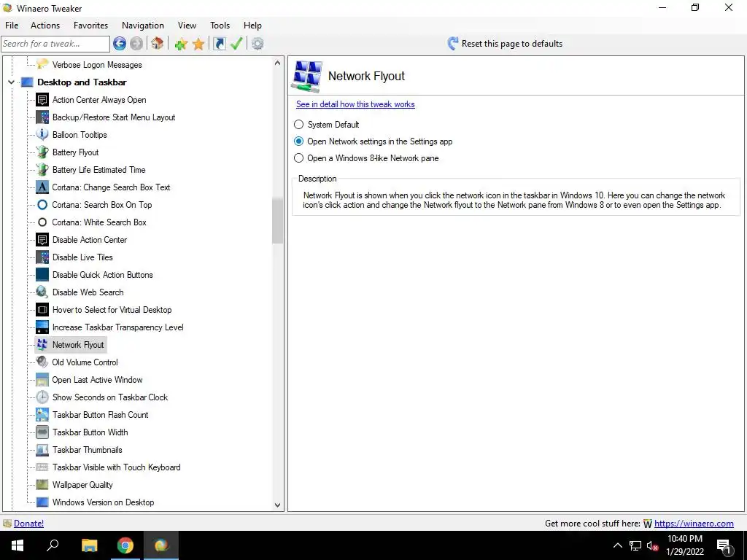This screenshot has width=747, height=560.
Task: Open the Actions menu
Action: click(x=45, y=26)
